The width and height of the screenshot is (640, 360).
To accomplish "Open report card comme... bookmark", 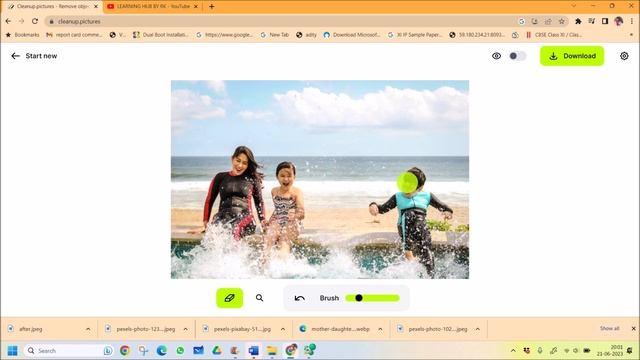I will [74, 35].
